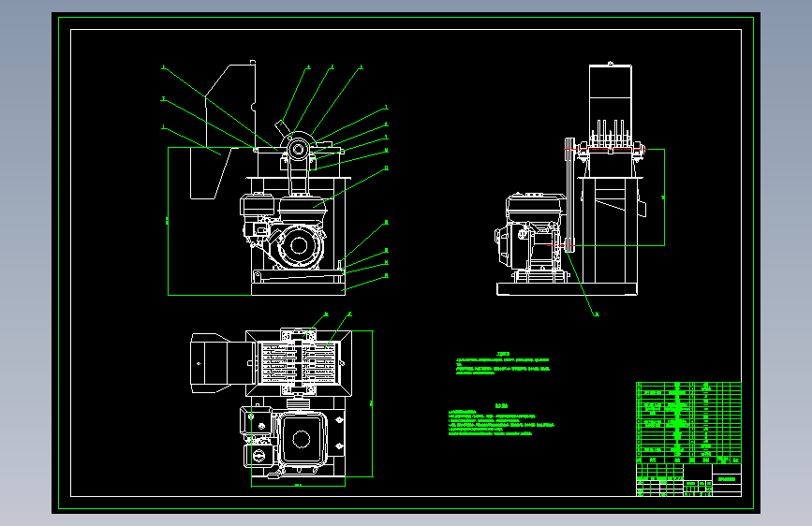Click the tall hopper box in side view
This screenshot has width=812, height=526.
(610, 105)
